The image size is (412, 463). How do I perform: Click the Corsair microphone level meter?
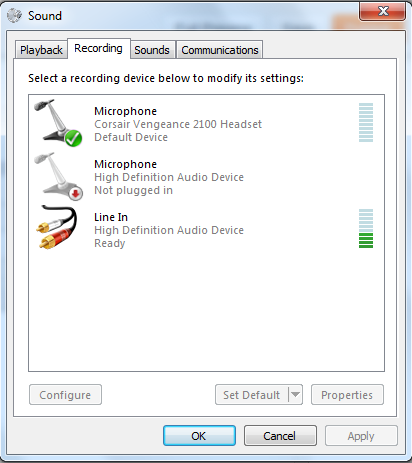click(x=366, y=122)
